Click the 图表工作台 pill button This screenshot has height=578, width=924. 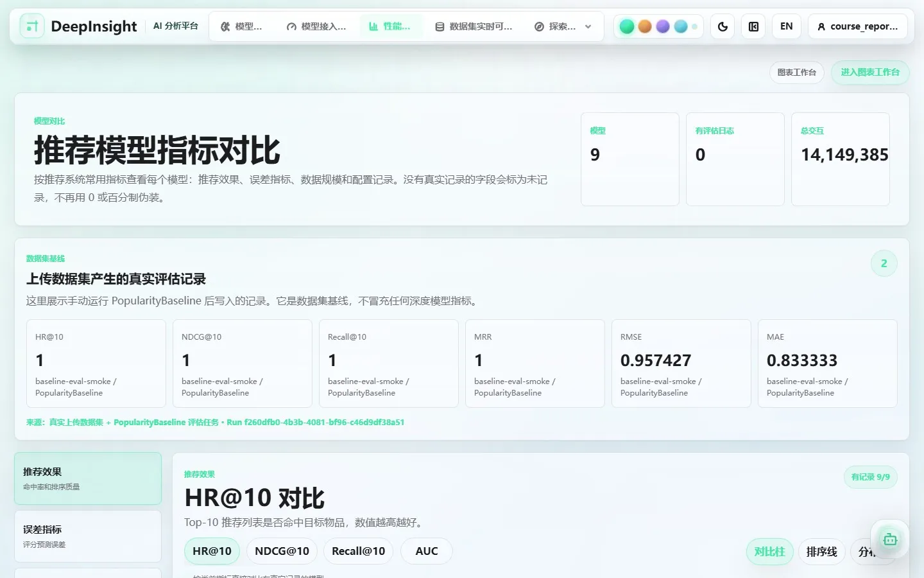pyautogui.click(x=797, y=72)
